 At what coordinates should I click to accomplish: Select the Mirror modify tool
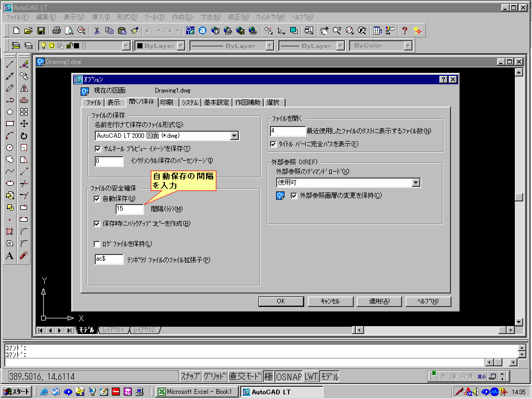click(24, 88)
